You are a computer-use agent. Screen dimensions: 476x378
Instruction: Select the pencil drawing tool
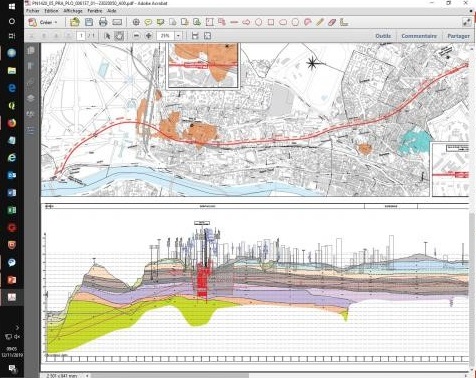click(320, 22)
